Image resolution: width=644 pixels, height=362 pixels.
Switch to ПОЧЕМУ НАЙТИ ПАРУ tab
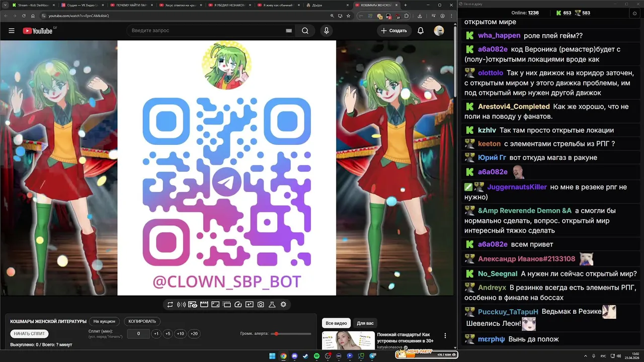[131, 5]
